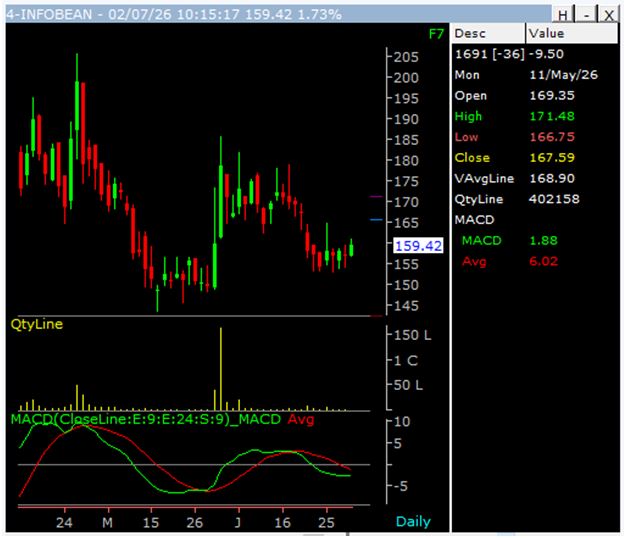This screenshot has height=538, width=624.
Task: Click the 16 date axis label
Action: pyautogui.click(x=282, y=522)
